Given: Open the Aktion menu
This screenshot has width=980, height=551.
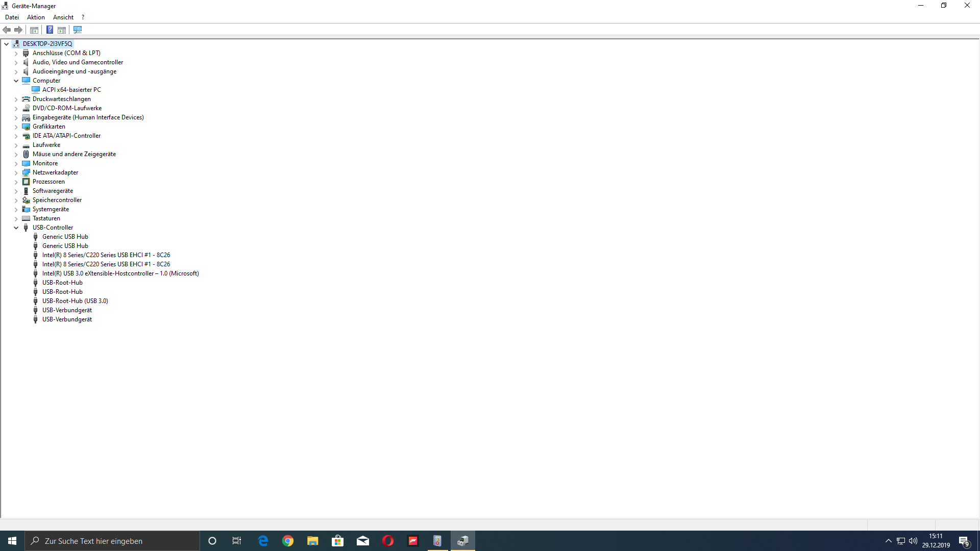Looking at the screenshot, I should [36, 17].
